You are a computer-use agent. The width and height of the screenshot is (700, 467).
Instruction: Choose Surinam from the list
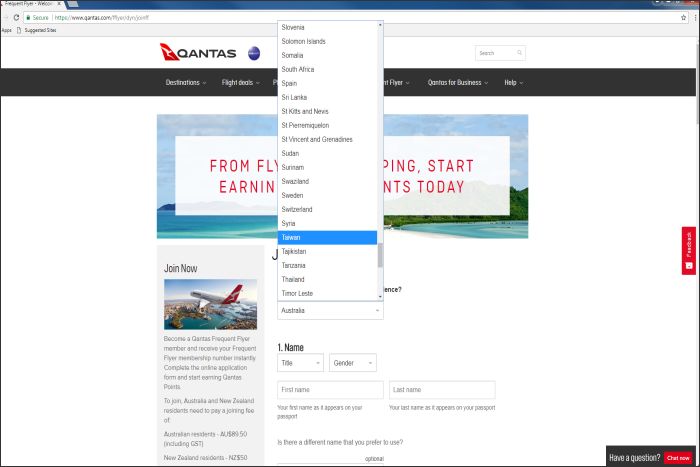pyautogui.click(x=327, y=167)
